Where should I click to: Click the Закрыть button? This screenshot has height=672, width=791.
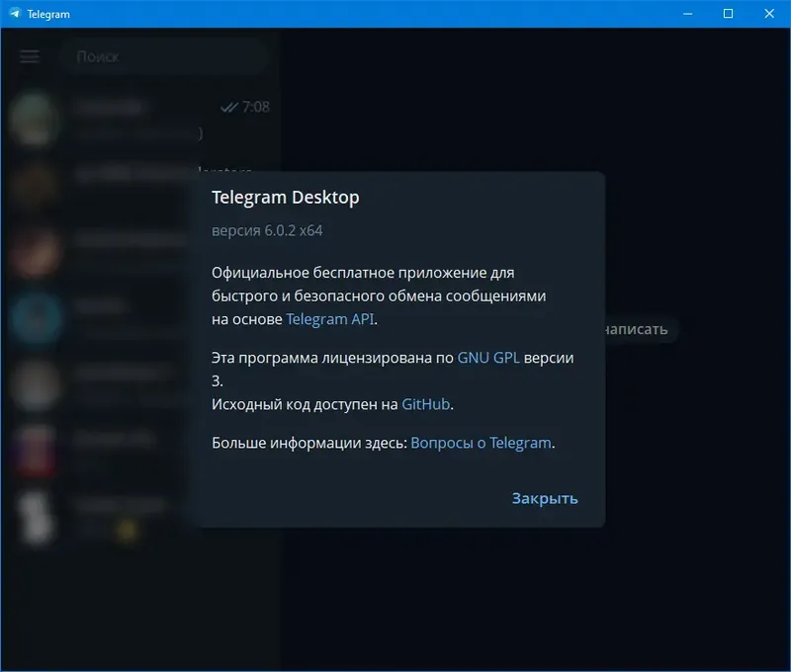545,499
